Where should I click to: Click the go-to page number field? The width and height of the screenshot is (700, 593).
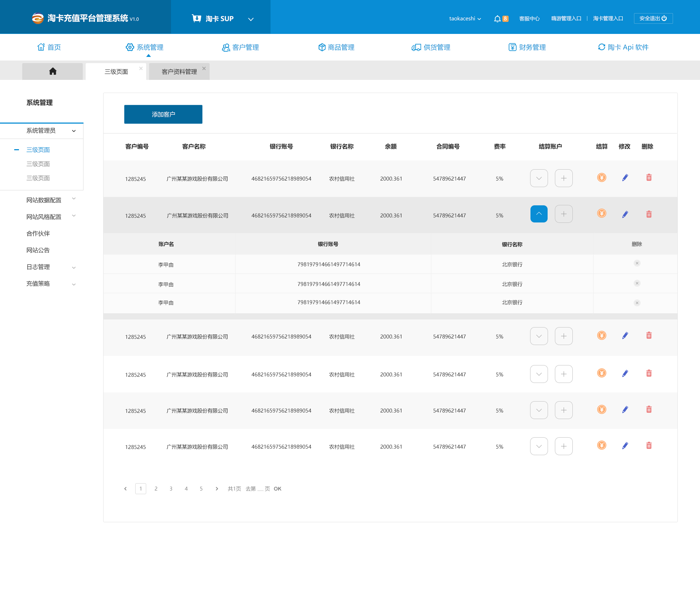click(x=260, y=489)
